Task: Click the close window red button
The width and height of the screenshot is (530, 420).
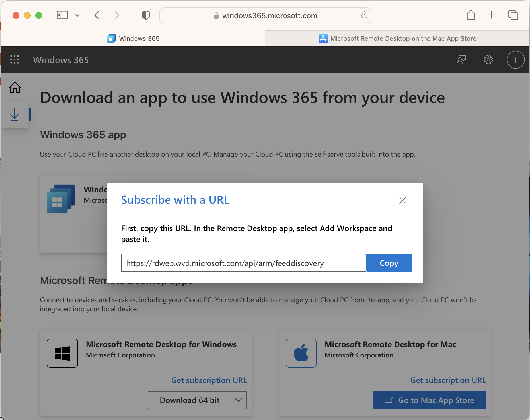Action: point(16,15)
